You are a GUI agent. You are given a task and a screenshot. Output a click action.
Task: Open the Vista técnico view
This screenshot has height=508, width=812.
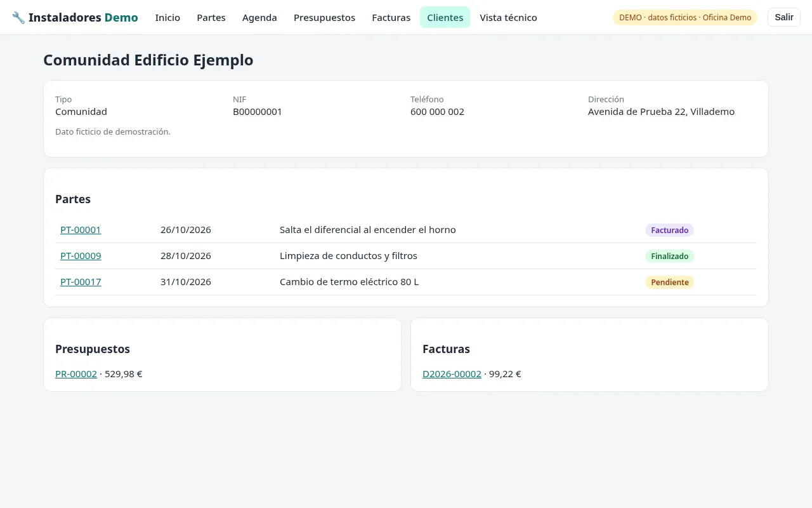pyautogui.click(x=508, y=18)
